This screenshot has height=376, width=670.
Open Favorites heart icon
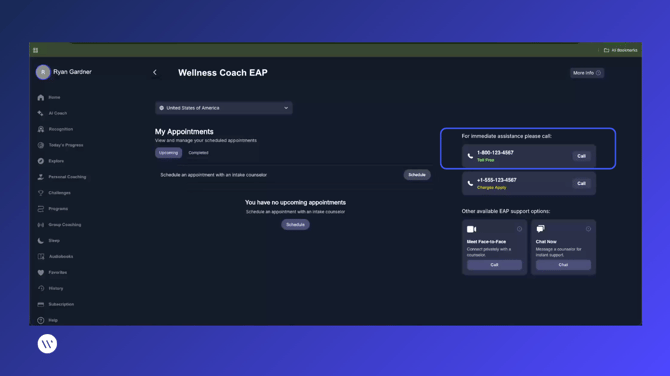pyautogui.click(x=41, y=273)
